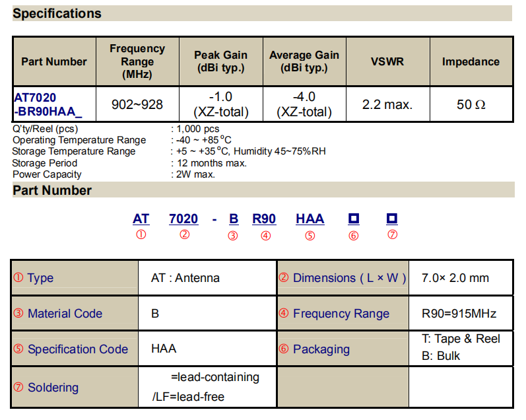This screenshot has height=420, width=526.
Task: Click the 'Dimensions ( L × W )' legend label
Action: click(x=349, y=278)
